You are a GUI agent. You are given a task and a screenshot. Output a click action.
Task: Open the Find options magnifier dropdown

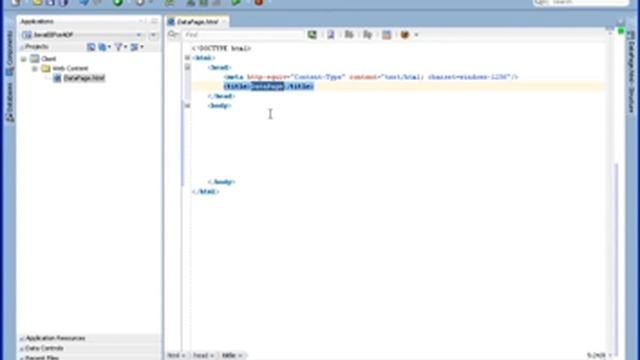click(173, 35)
